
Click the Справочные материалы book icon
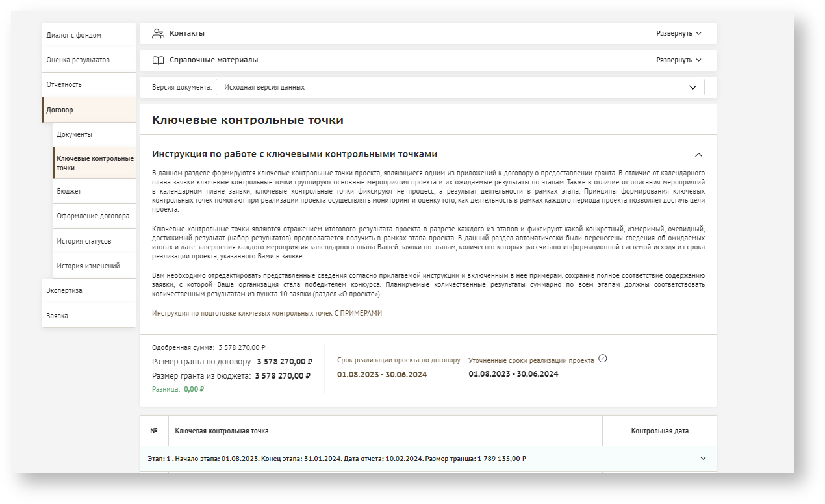[x=158, y=60]
